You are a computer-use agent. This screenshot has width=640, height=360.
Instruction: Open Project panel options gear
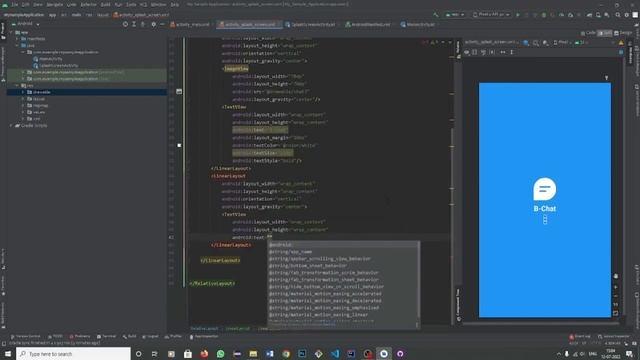153,24
